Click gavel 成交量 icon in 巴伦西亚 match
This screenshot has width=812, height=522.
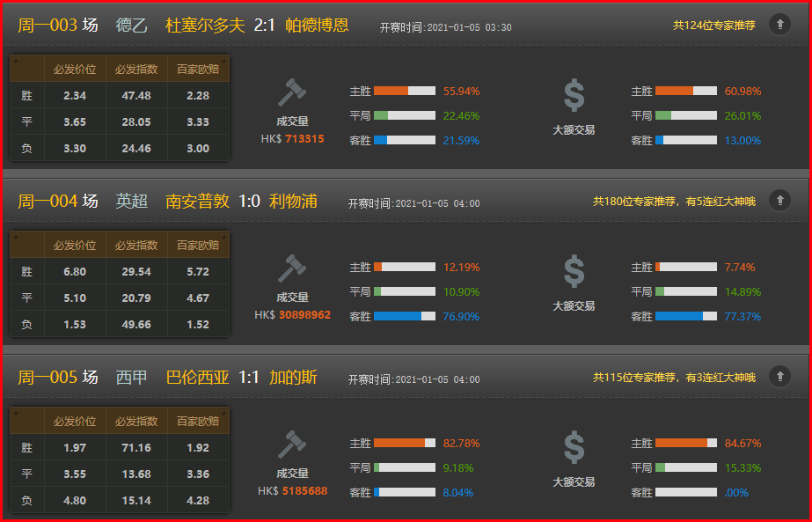pos(292,445)
